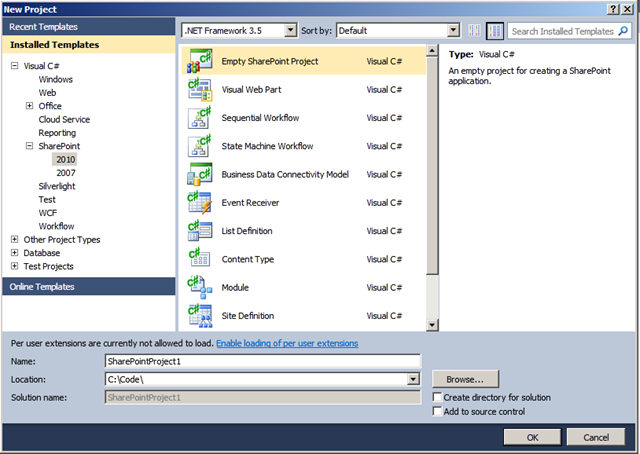The width and height of the screenshot is (640, 454).
Task: Expand the Office tree node
Action: coord(29,106)
